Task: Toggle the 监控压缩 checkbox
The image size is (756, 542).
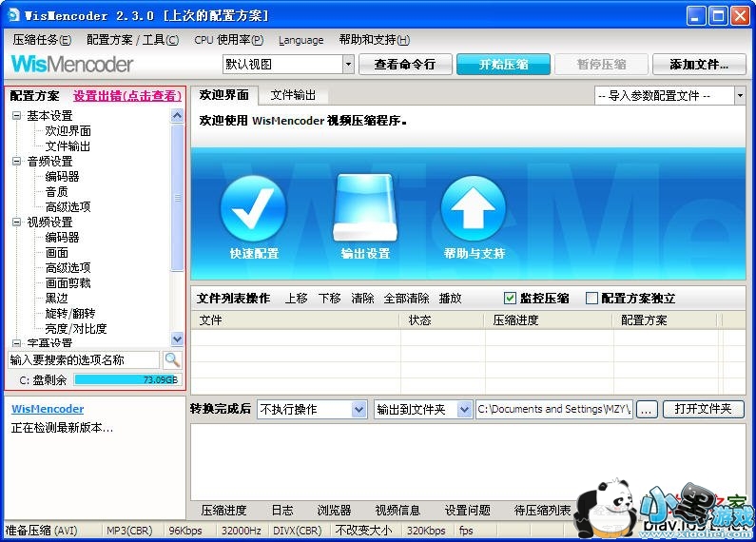Action: pyautogui.click(x=510, y=298)
